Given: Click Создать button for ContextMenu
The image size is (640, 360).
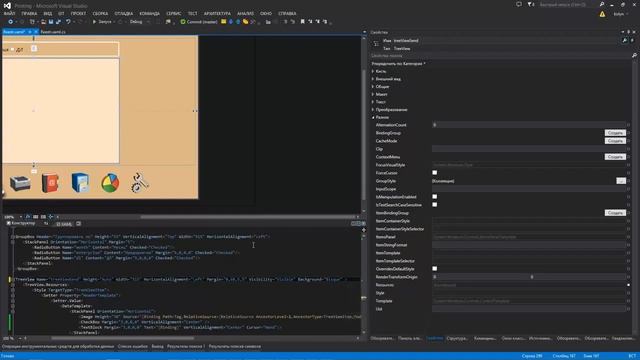Looking at the screenshot, I should (x=615, y=157).
